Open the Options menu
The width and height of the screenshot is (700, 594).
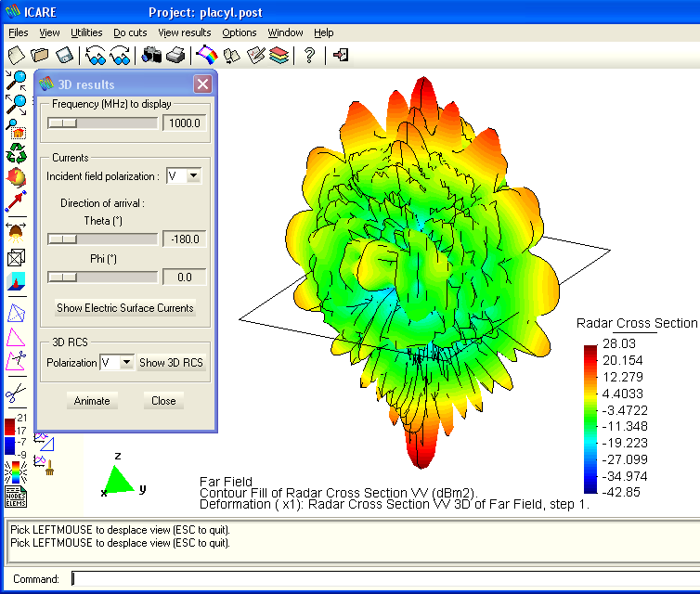click(x=240, y=32)
